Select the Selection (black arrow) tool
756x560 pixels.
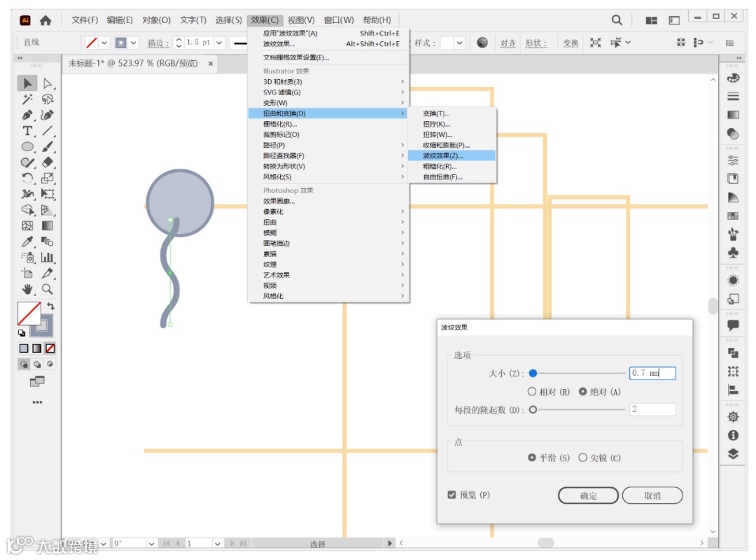(x=27, y=83)
